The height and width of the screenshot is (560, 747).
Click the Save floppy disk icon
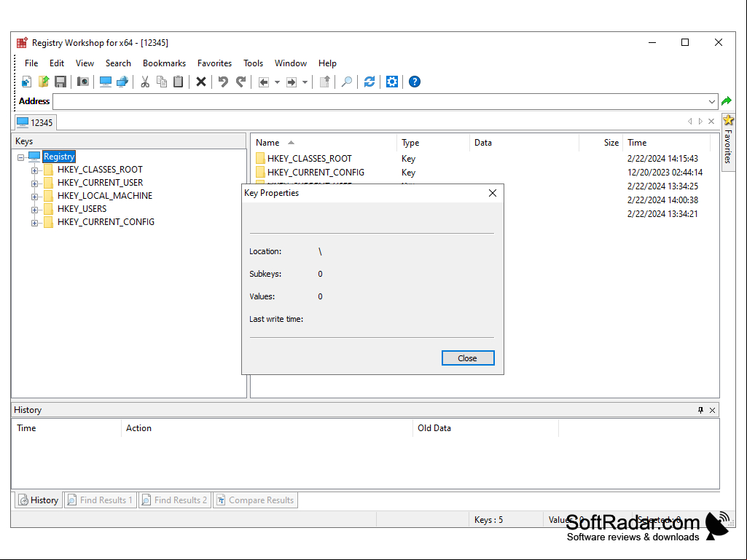coord(60,82)
